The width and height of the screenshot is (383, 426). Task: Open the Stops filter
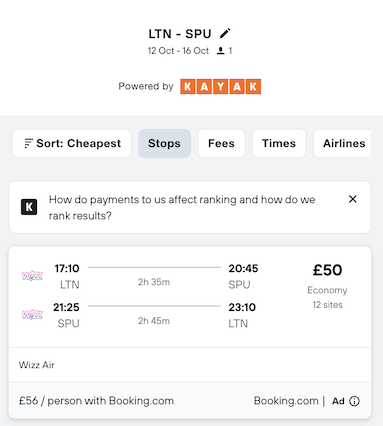pos(164,143)
